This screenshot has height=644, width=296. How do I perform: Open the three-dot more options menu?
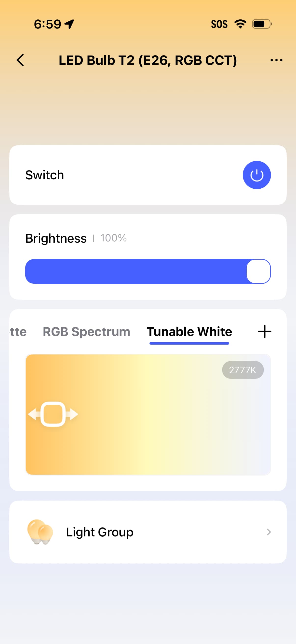coord(276,60)
